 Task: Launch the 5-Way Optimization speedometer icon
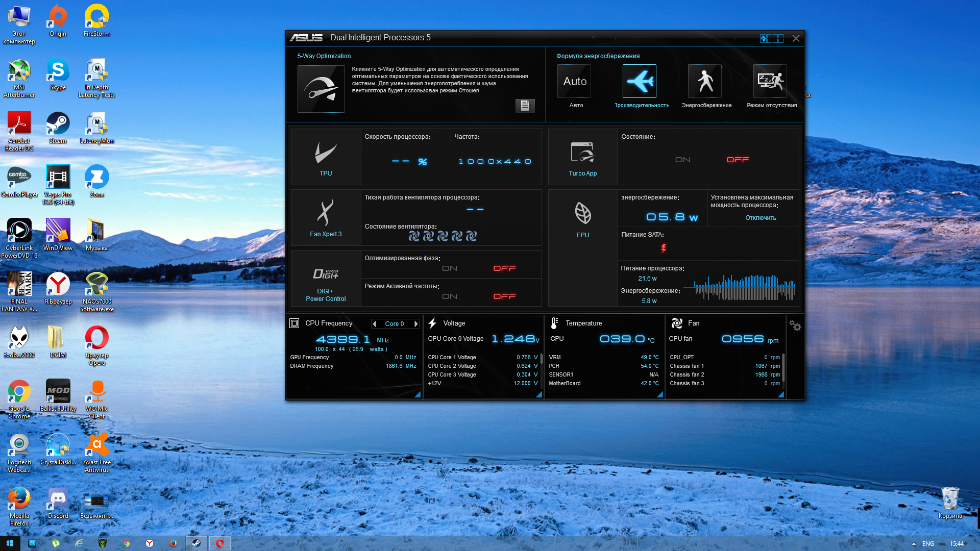(x=321, y=89)
